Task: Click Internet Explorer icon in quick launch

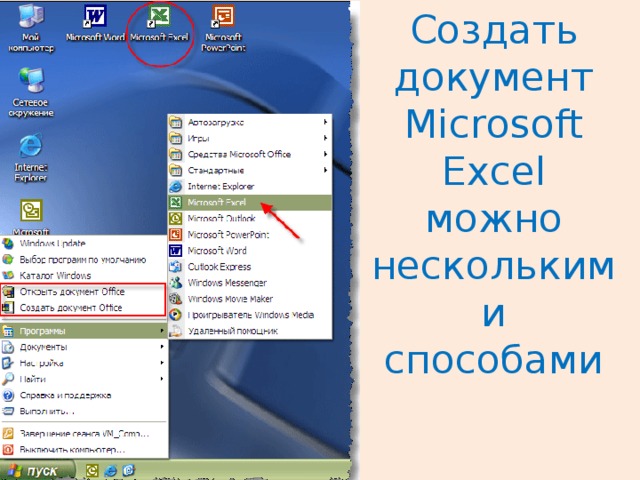Action: tap(110, 471)
